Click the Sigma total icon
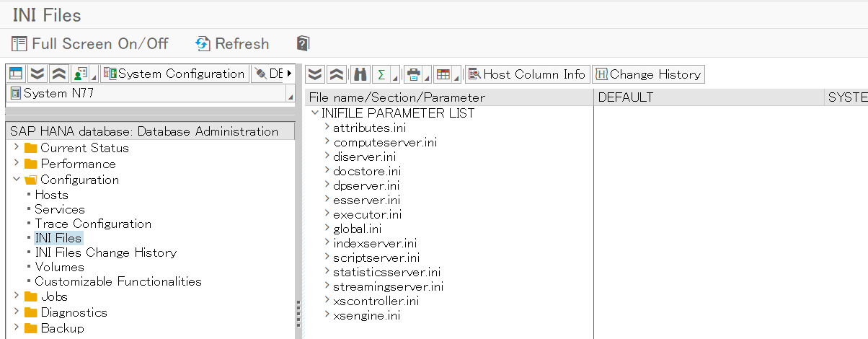The width and height of the screenshot is (868, 339). 381,74
